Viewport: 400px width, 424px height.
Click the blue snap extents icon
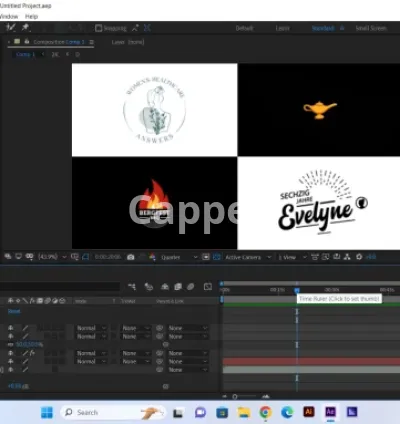(147, 28)
